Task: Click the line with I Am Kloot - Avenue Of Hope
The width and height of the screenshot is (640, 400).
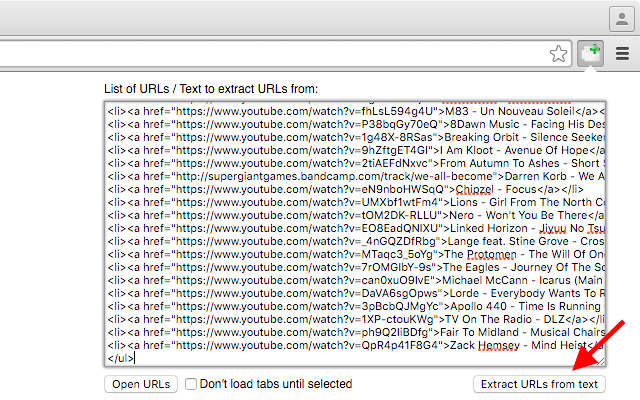Action: tap(356, 151)
